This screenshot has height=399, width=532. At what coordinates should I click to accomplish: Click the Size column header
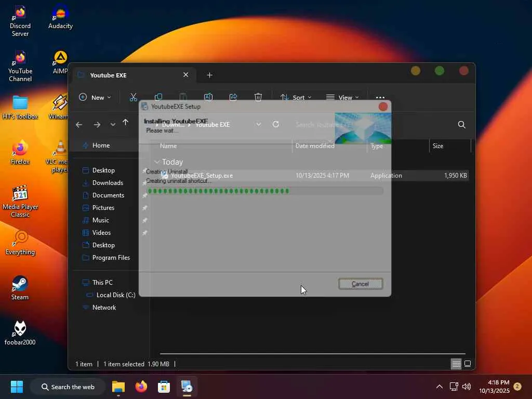(450, 146)
